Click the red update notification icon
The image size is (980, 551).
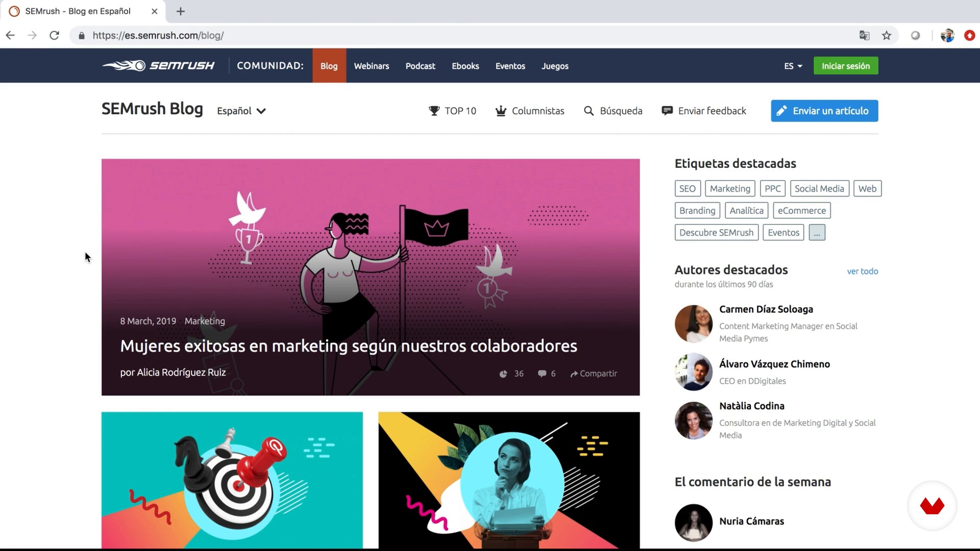point(970,35)
